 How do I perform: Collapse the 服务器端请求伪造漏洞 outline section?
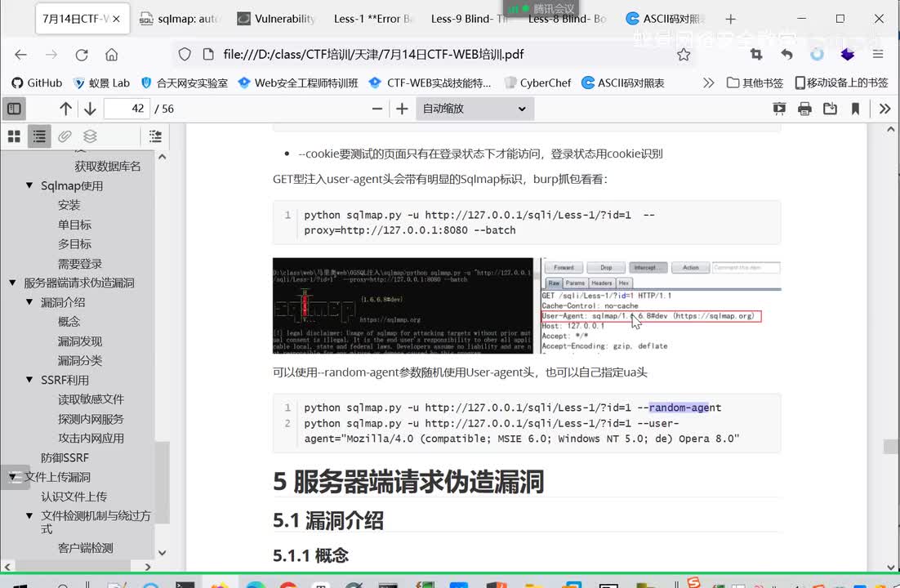(x=12, y=283)
